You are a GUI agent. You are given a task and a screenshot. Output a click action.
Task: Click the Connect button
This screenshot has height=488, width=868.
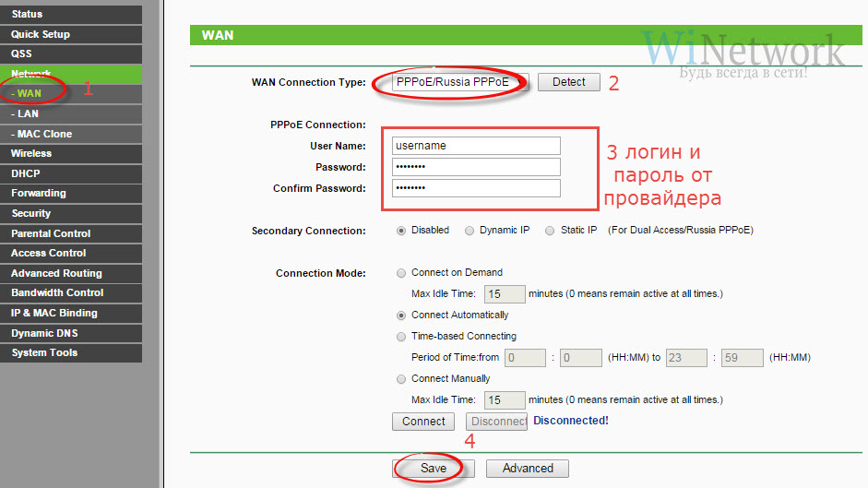(x=423, y=422)
